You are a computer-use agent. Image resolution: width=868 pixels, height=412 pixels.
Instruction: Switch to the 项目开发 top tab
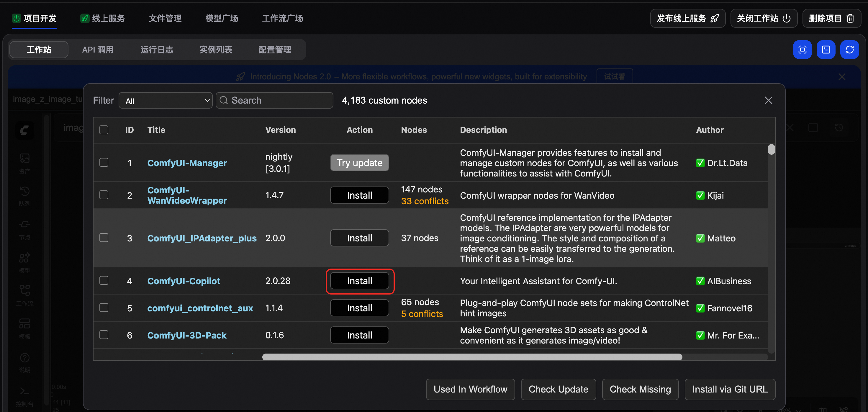click(34, 18)
